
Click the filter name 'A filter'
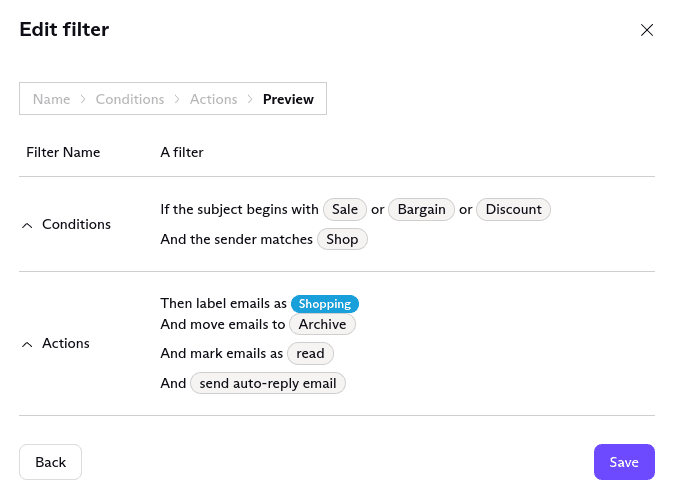tap(182, 153)
